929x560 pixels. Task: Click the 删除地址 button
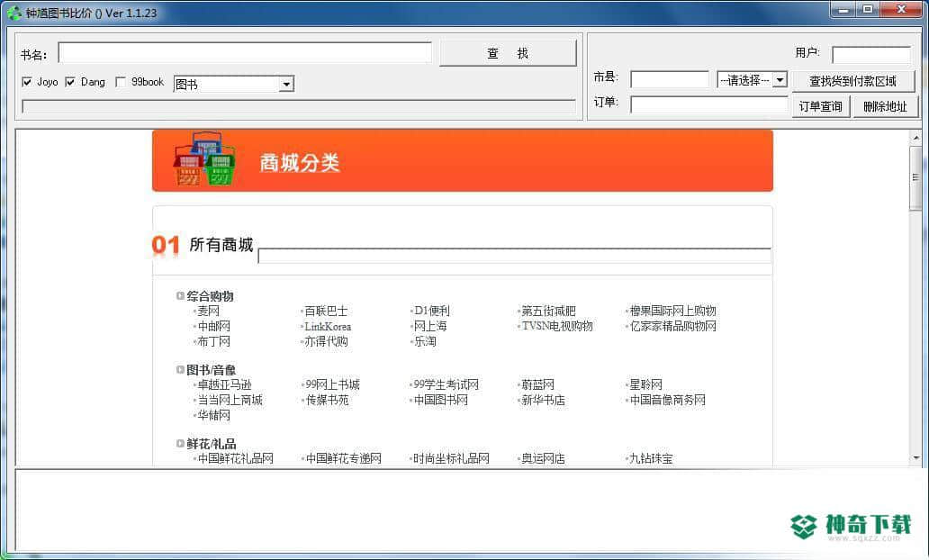[x=885, y=106]
